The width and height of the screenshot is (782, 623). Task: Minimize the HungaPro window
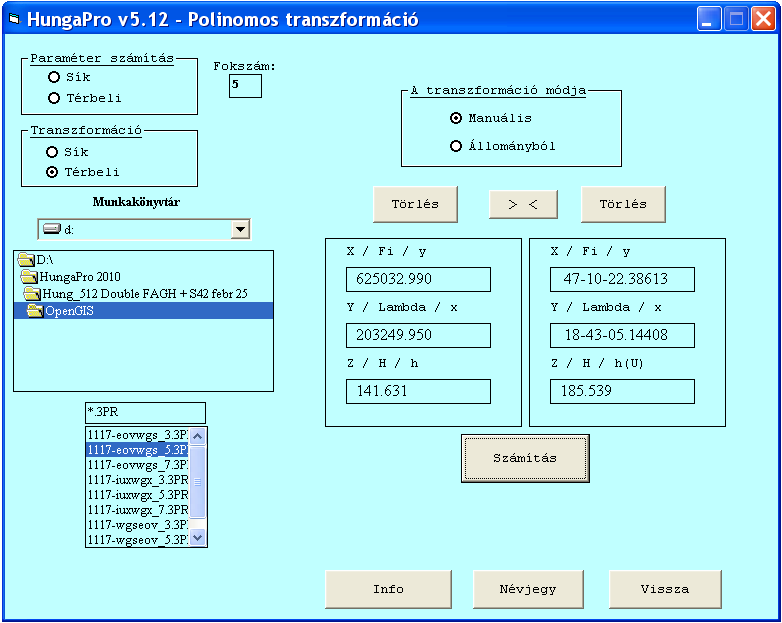pyautogui.click(x=709, y=19)
